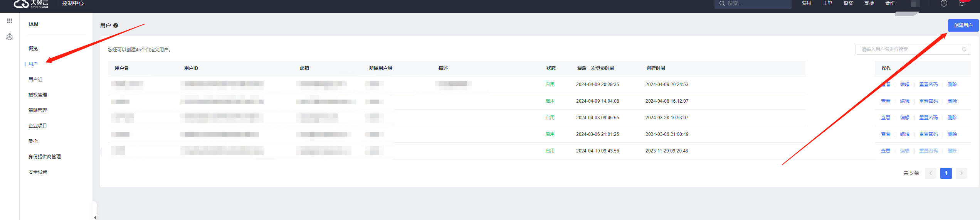Screen dimensions: 980x220
Task: Click 编辑 for the third user row
Action: pos(904,118)
